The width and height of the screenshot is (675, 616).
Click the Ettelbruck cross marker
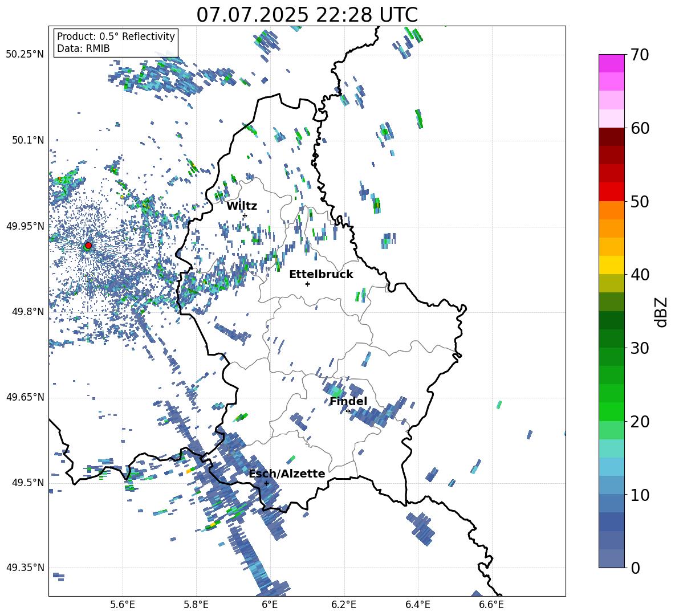[307, 284]
